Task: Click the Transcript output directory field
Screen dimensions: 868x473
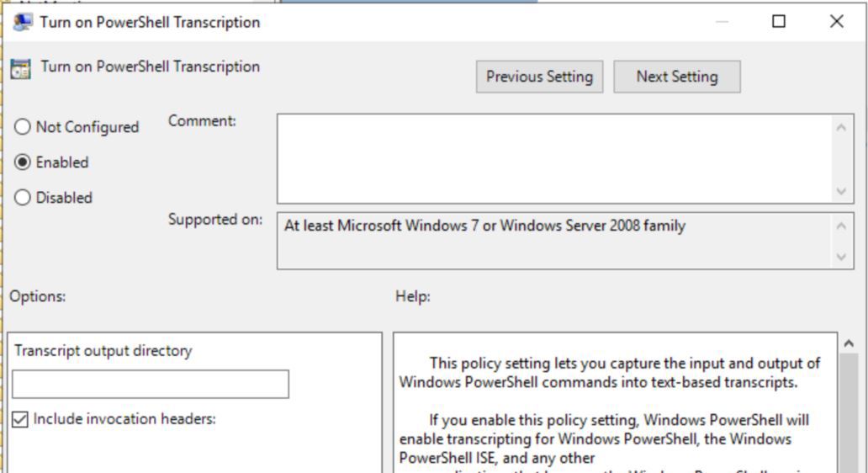Action: click(x=151, y=384)
